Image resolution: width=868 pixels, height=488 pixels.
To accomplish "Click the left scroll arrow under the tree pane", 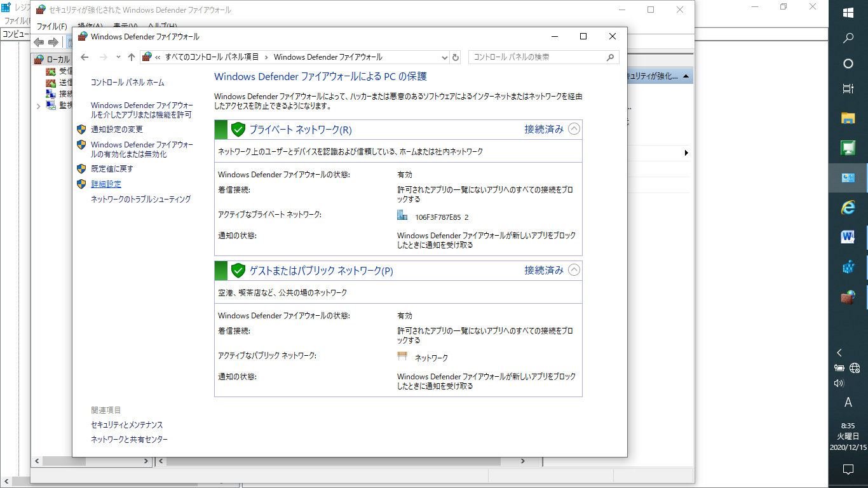I will coord(36,461).
